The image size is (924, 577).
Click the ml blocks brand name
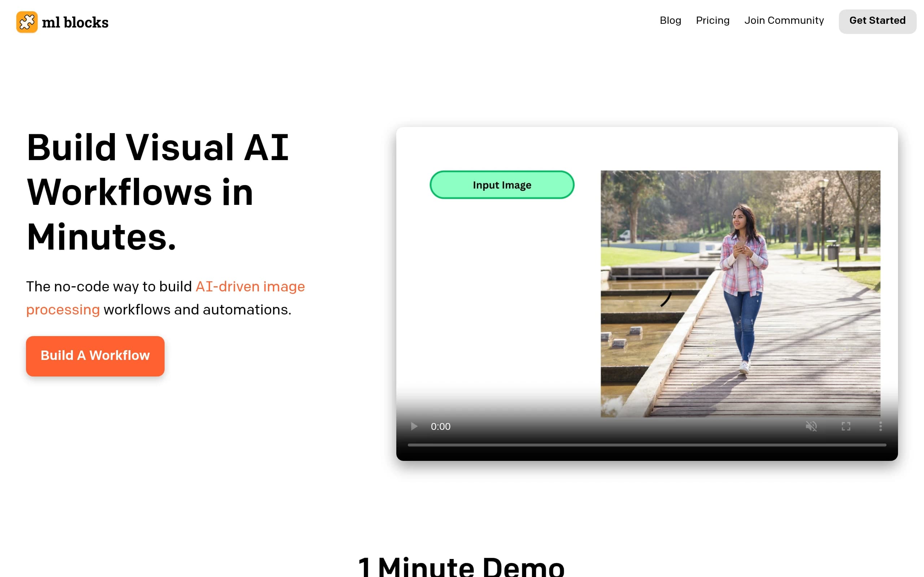click(x=75, y=22)
